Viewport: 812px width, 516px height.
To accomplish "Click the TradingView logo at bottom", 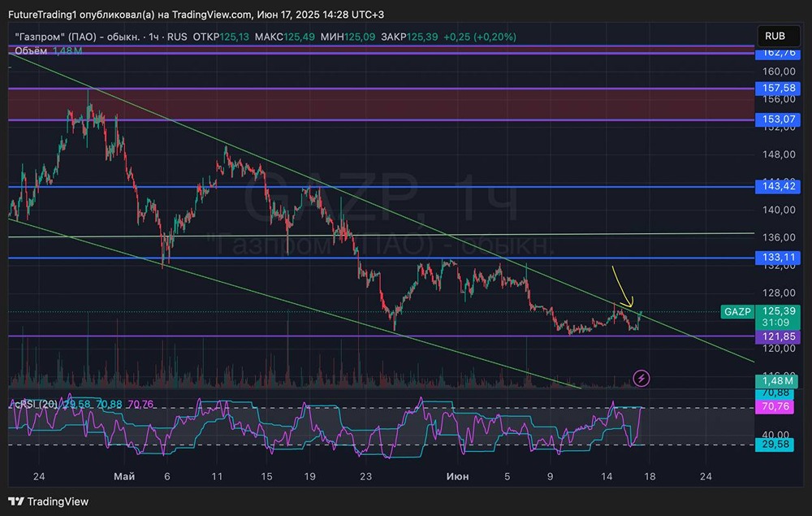I will (x=48, y=501).
